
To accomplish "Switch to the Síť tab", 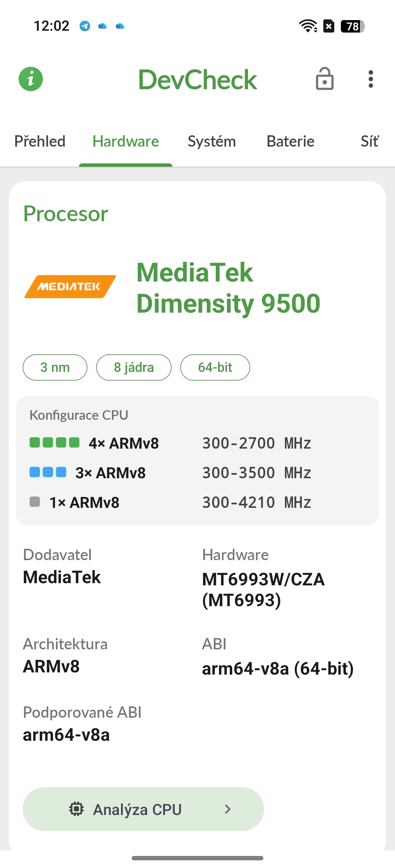I will click(x=369, y=141).
